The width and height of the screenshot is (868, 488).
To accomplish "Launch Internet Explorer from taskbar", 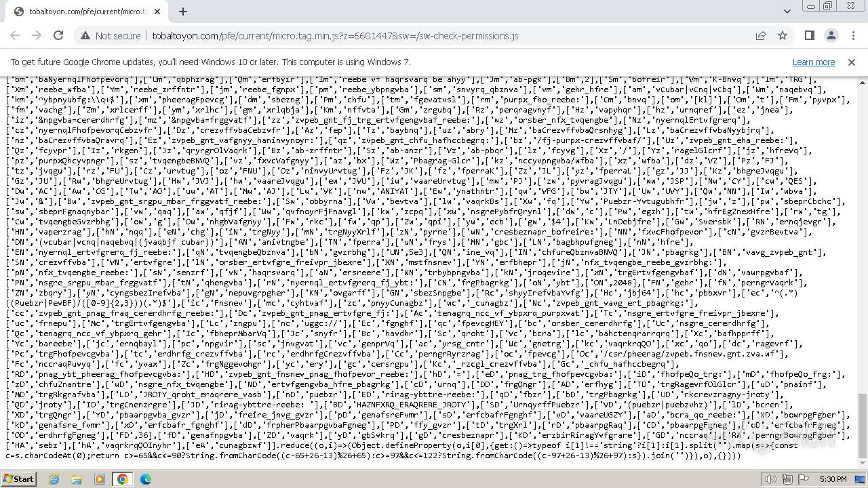I will pyautogui.click(x=54, y=479).
